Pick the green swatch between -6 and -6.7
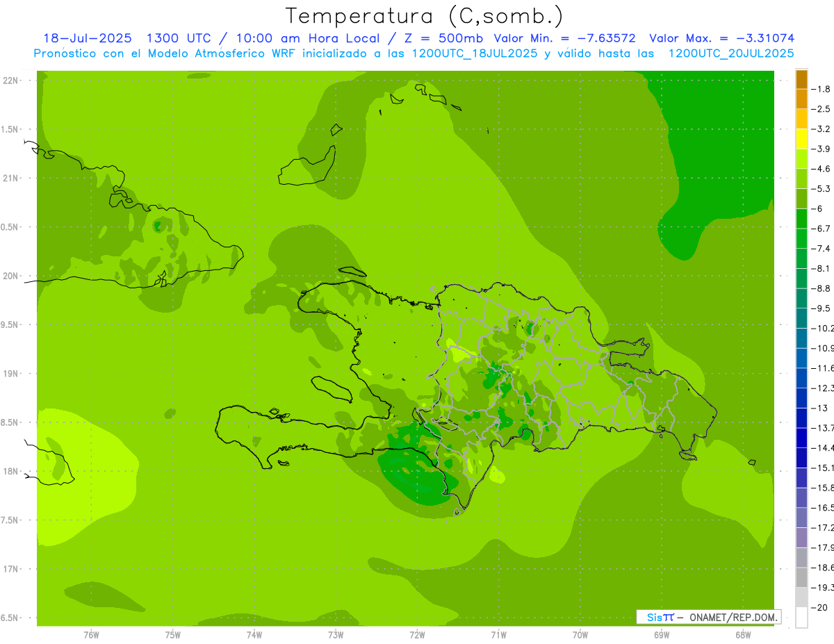Screen dimensions: 834x644 801,218
